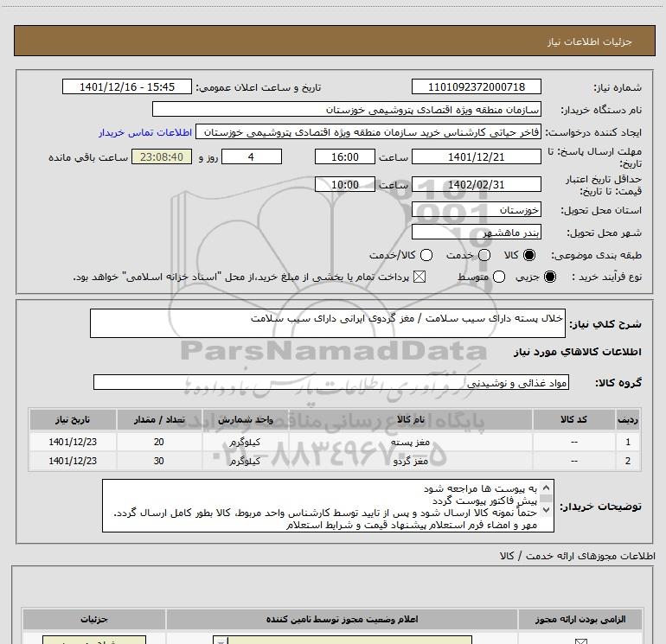Click the remaining days field showing 4
Screen dimensions: 666x644
point(252,157)
